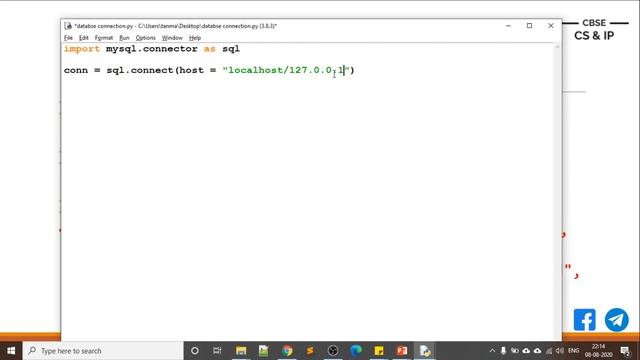The height and width of the screenshot is (360, 640).
Task: Open the Window menu
Action: [172, 38]
